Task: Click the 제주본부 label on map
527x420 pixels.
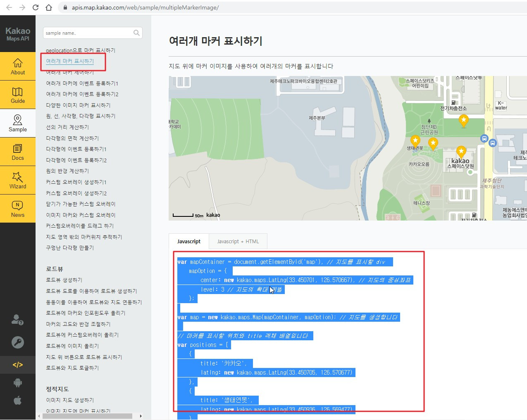Action: tap(317, 118)
